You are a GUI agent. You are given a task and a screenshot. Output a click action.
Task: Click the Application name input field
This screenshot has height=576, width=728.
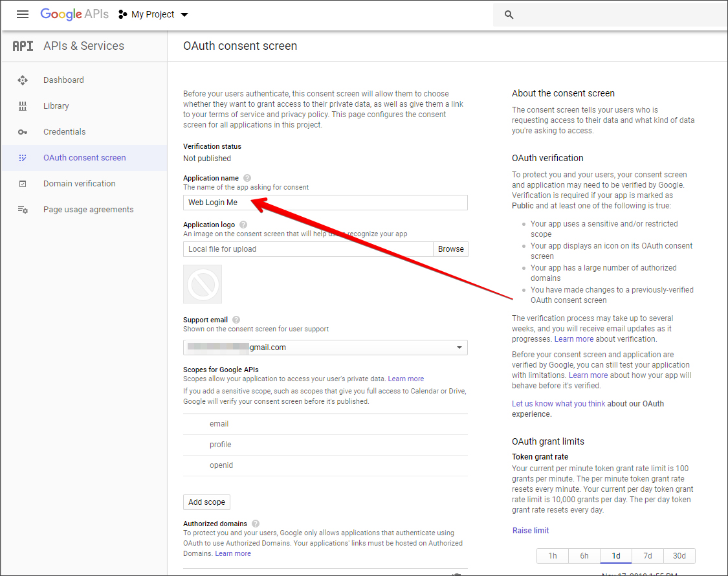(325, 203)
